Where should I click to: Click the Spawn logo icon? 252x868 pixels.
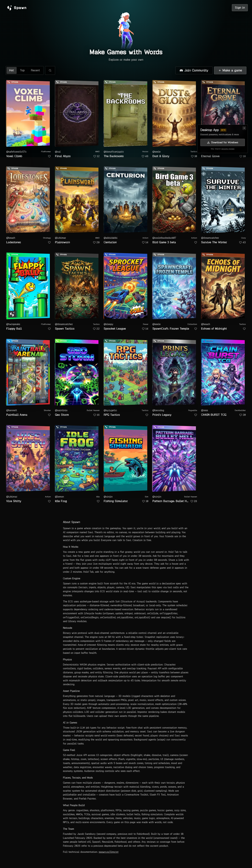click(9, 7)
